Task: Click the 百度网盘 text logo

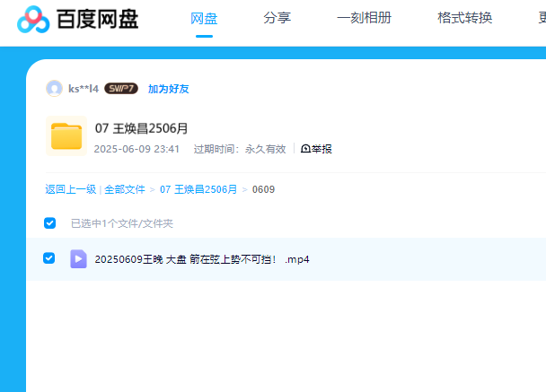Action: tap(96, 18)
